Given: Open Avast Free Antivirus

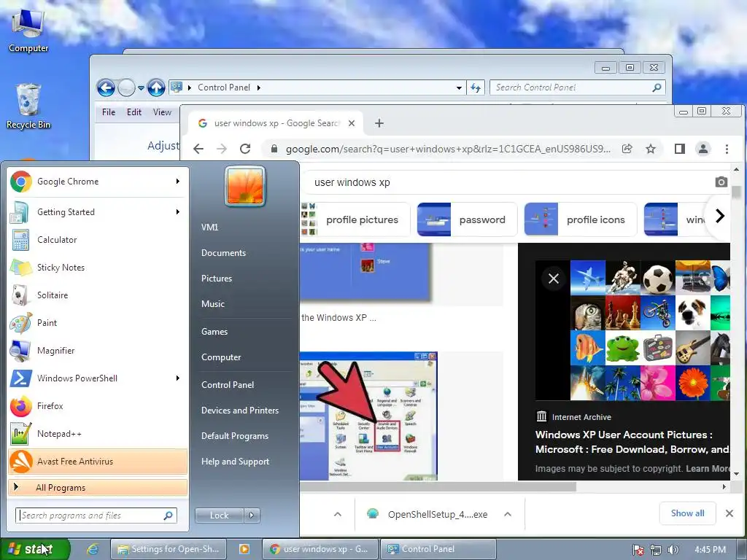Looking at the screenshot, I should tap(98, 462).
